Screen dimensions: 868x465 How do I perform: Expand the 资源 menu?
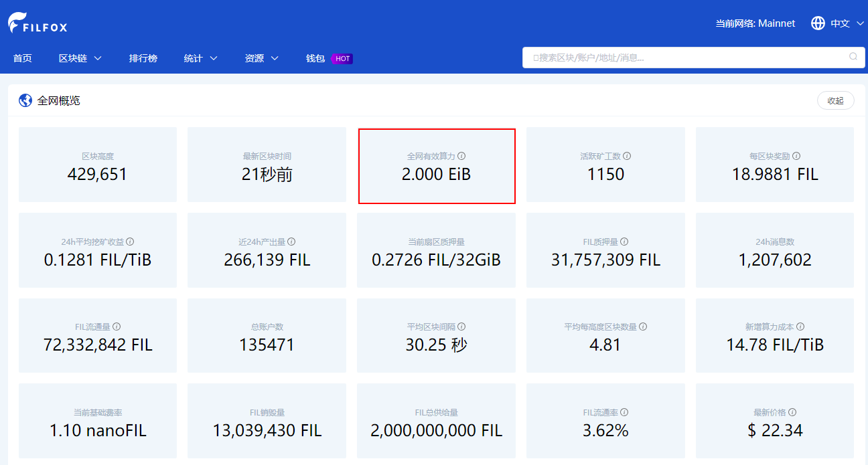262,59
